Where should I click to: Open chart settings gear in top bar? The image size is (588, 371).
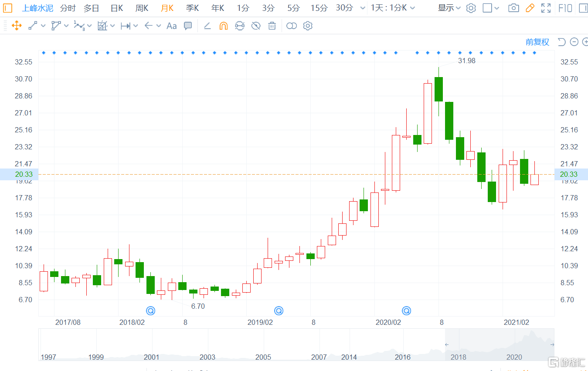coord(471,8)
